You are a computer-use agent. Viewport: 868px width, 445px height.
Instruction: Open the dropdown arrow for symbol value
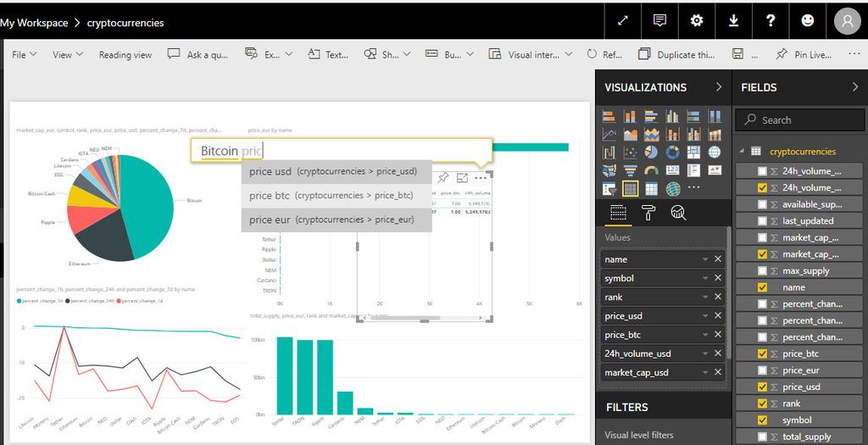tap(705, 278)
